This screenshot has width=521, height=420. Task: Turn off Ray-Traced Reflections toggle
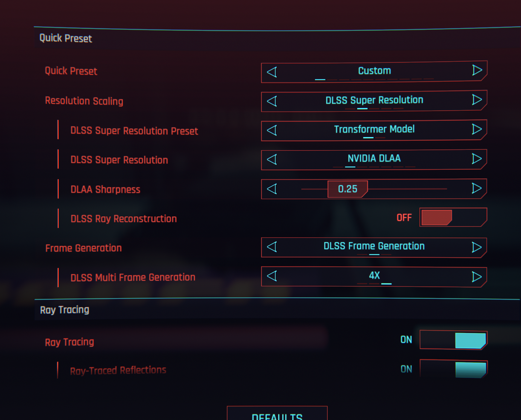tap(453, 369)
